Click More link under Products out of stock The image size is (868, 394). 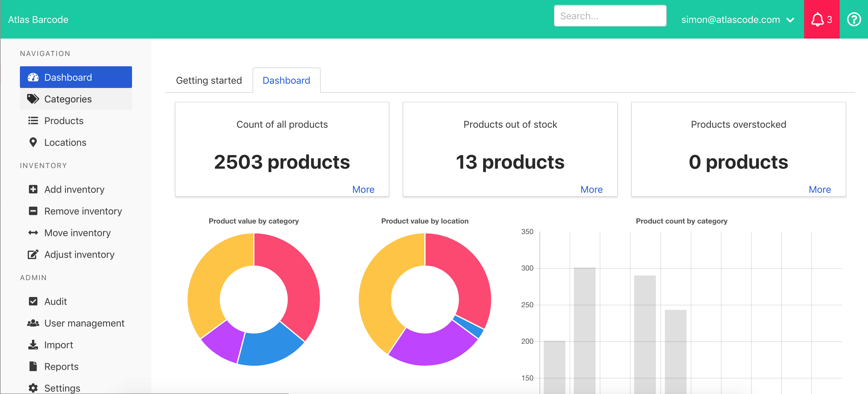coord(591,189)
